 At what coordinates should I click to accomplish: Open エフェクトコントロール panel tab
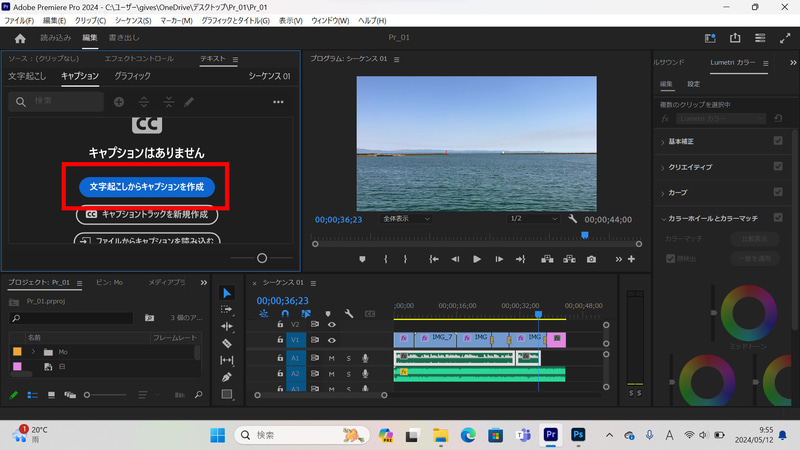coord(139,59)
